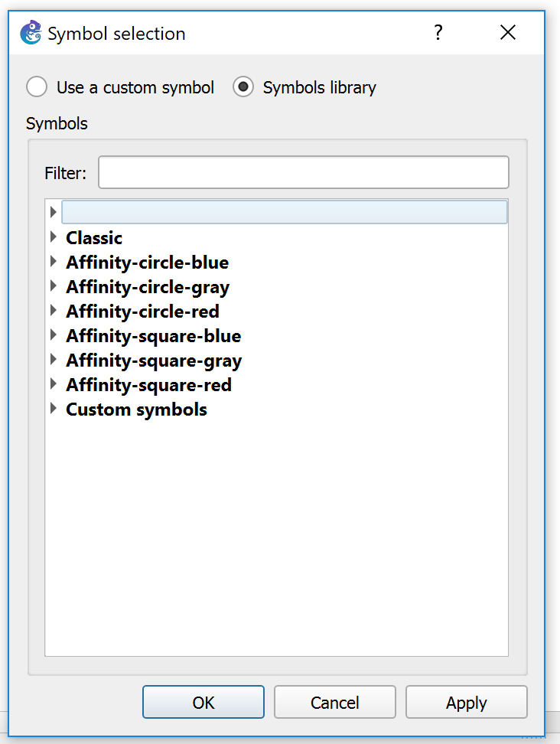Apply the selected symbol
Screen dimensions: 560x744
(x=466, y=702)
